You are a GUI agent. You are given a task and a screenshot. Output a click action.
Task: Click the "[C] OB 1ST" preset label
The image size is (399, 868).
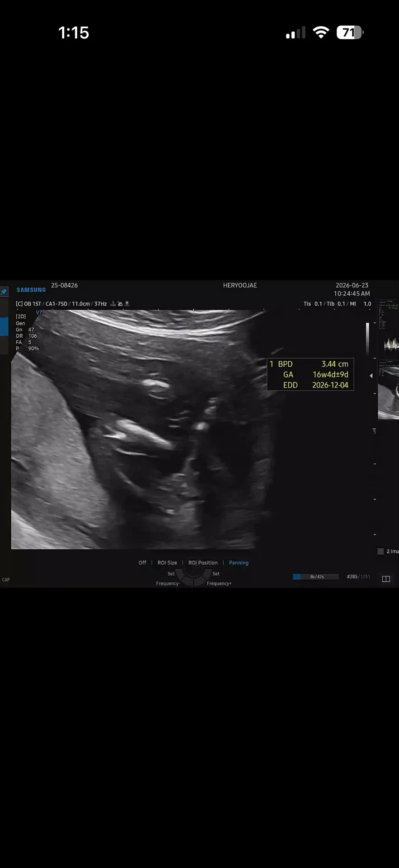(28, 304)
